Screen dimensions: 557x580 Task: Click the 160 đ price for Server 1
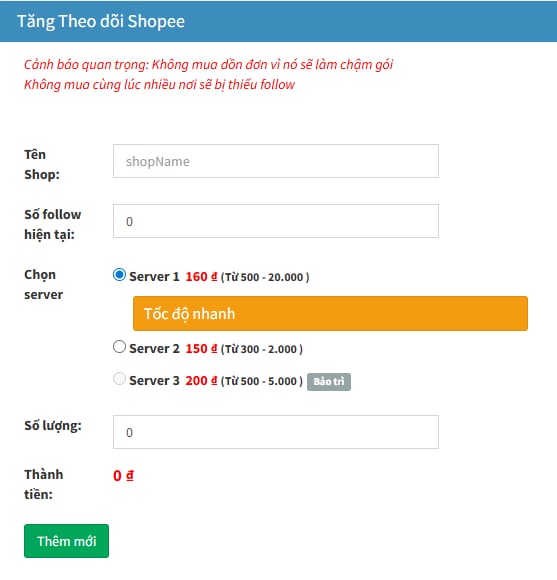point(201,277)
